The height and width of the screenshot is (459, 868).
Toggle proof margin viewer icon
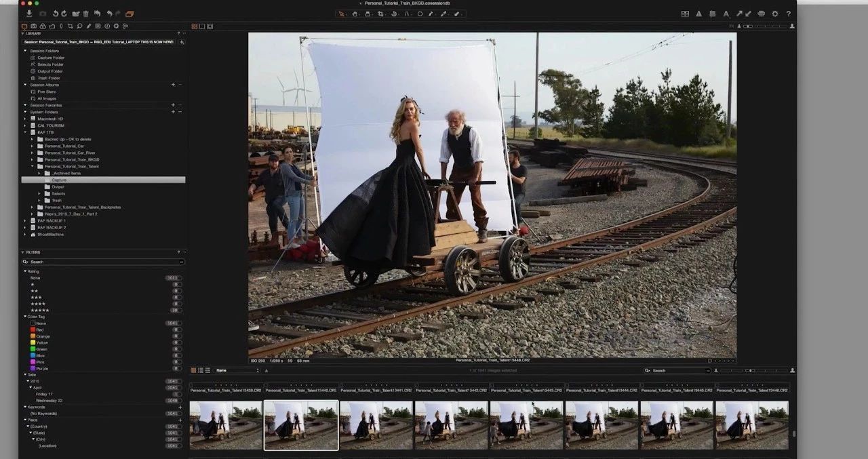(210, 26)
